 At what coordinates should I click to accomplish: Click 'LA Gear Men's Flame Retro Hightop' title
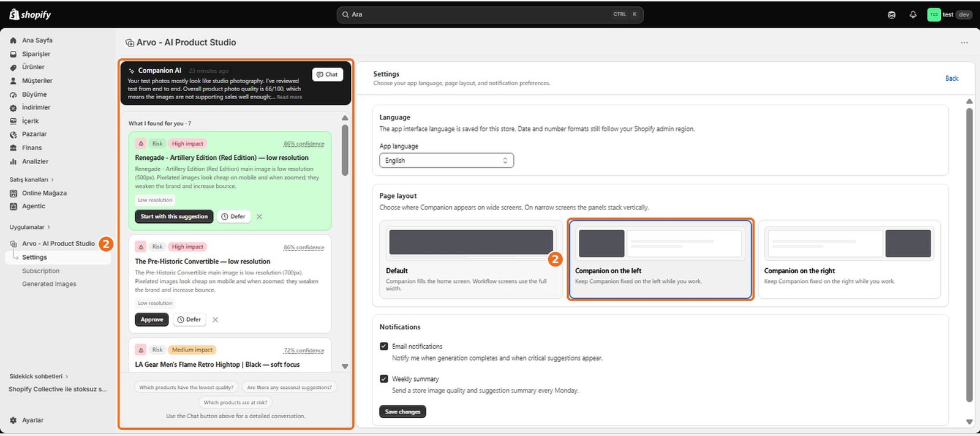[x=217, y=365]
